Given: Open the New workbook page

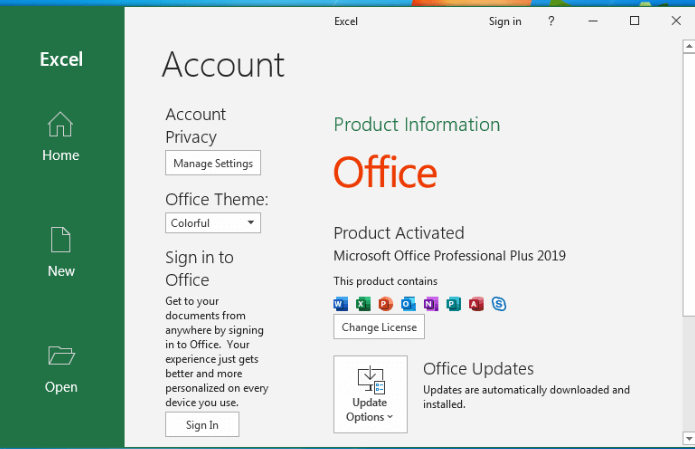Looking at the screenshot, I should coord(61,252).
